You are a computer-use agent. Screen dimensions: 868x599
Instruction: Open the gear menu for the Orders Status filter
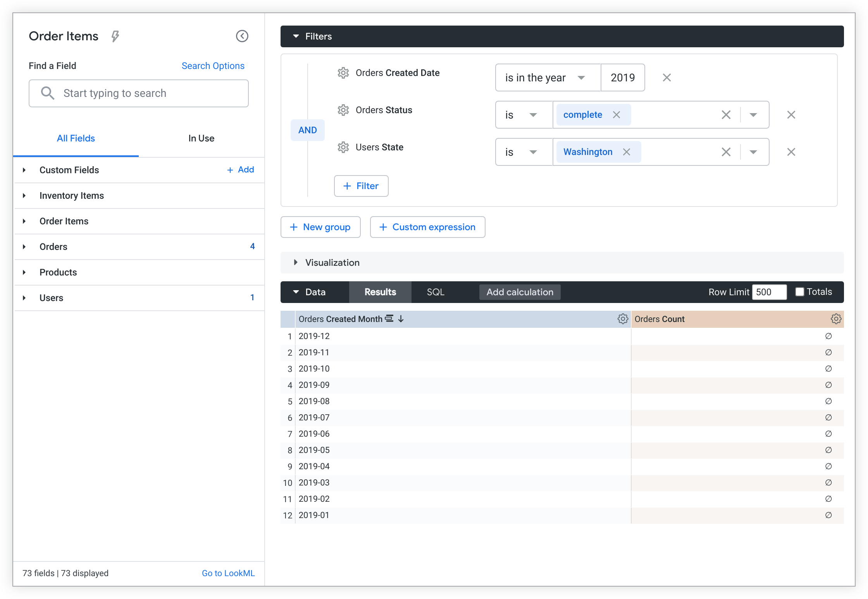[343, 110]
